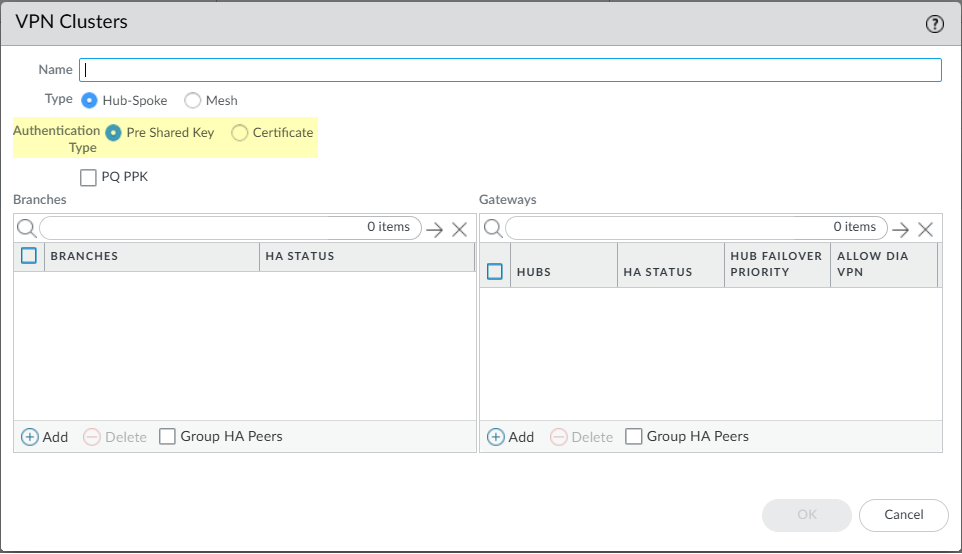Select Certificate authentication type
962x554 pixels.
point(240,132)
